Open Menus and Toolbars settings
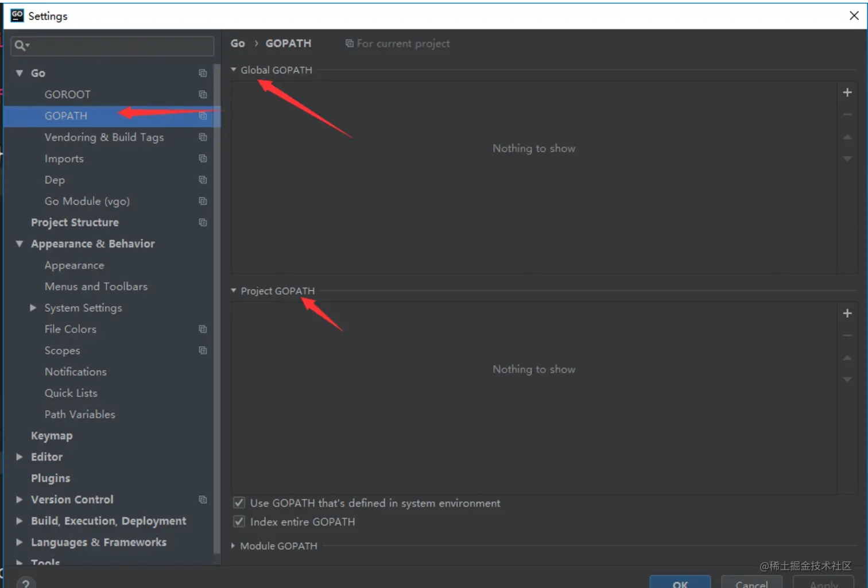 pyautogui.click(x=96, y=287)
